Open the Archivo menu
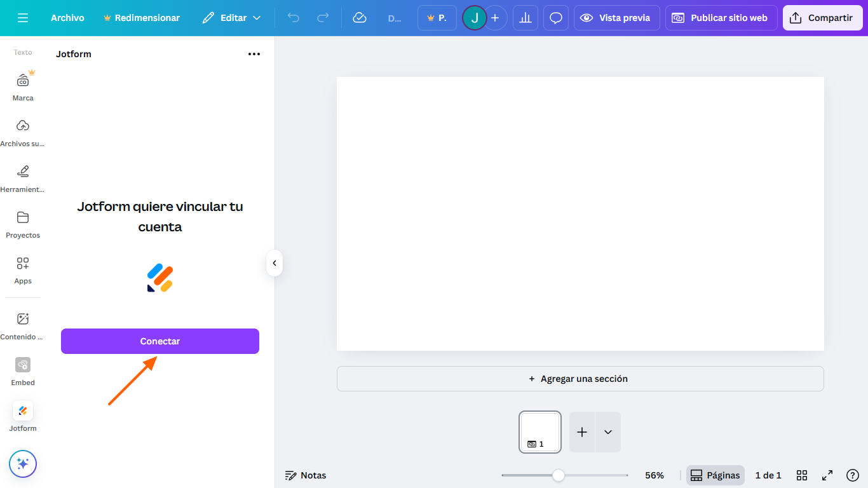 pyautogui.click(x=67, y=18)
